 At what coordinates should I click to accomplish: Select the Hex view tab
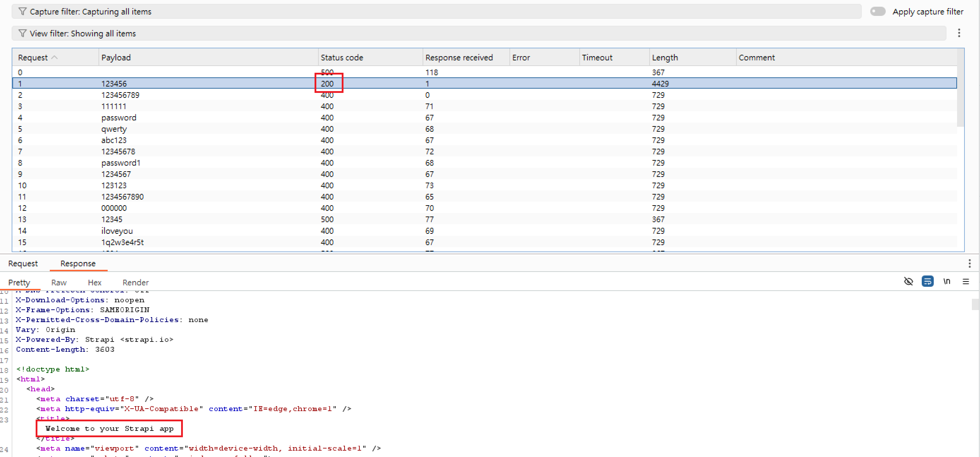click(94, 282)
